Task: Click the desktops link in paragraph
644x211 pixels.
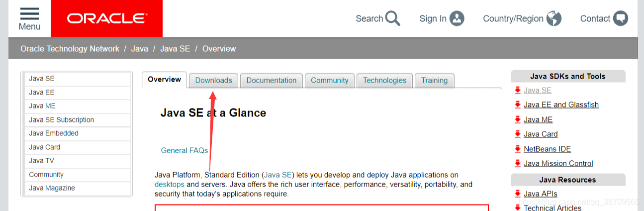Action: point(170,185)
